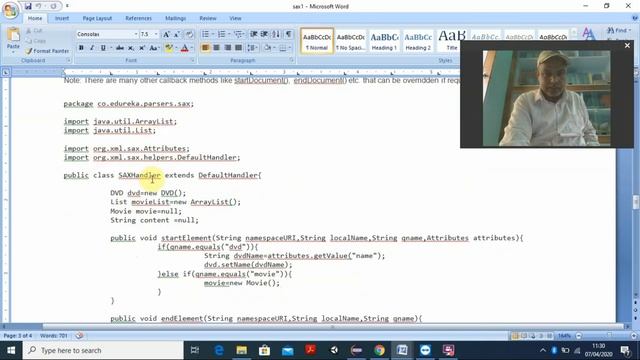Close the webcam video overlay

click(627, 46)
